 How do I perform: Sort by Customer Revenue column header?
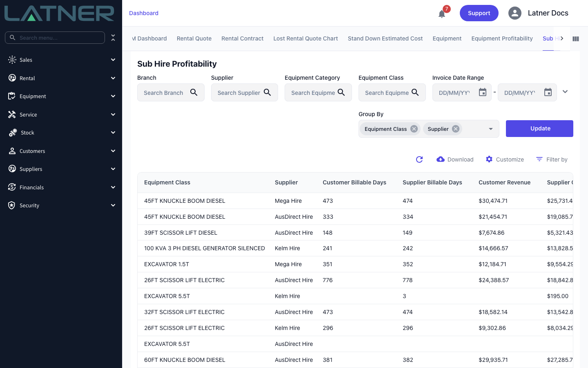pyautogui.click(x=505, y=182)
